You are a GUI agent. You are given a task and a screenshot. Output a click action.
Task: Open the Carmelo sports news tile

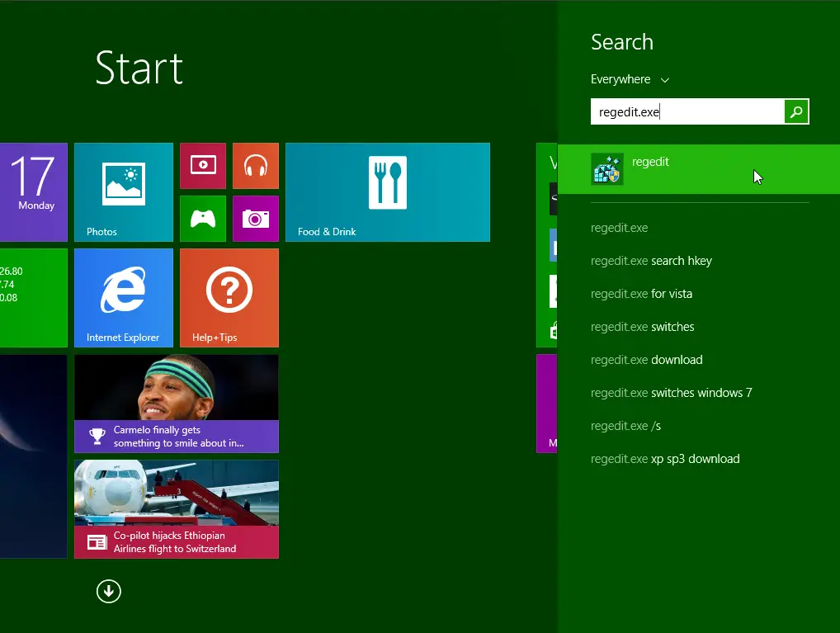177,404
